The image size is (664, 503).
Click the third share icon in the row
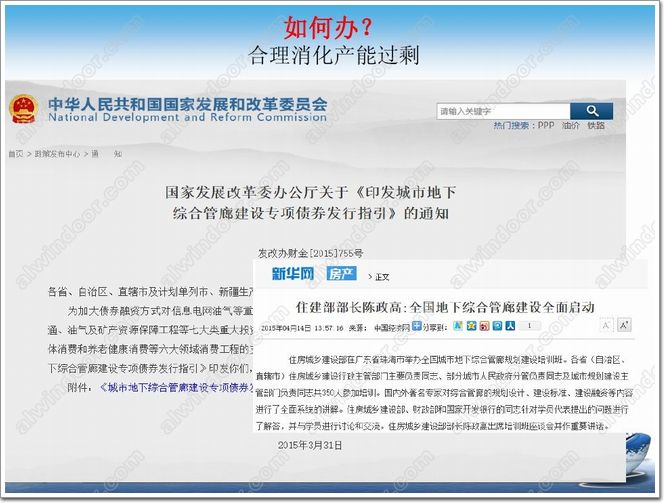[485, 326]
